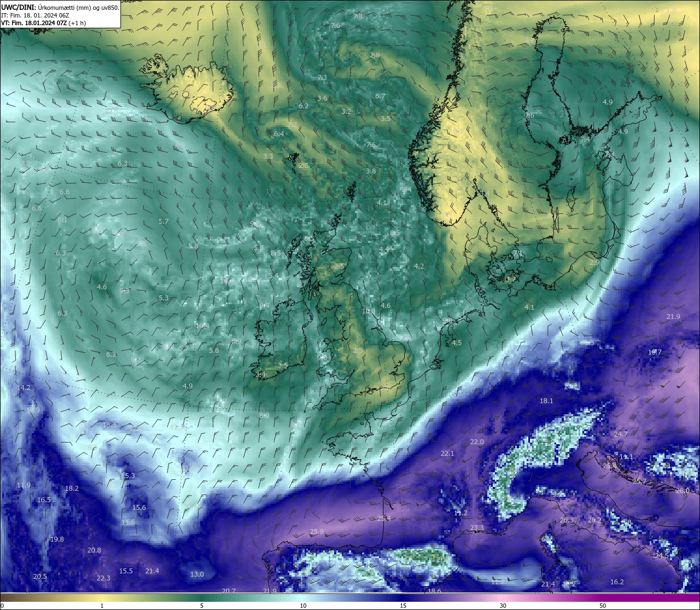Click the VT: Fim. 18.01.2024 07Z (+1 h) line

pos(43,23)
